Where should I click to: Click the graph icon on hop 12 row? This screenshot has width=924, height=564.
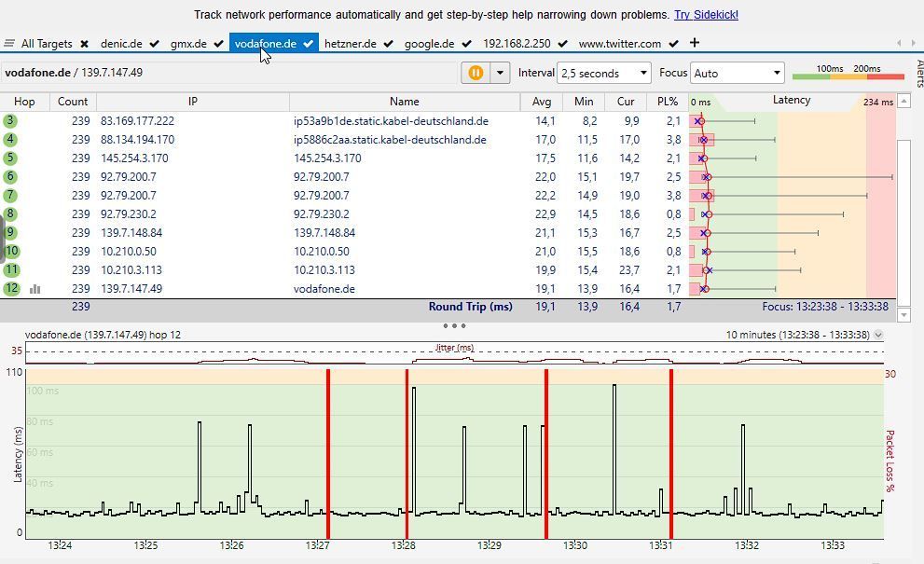tap(34, 289)
